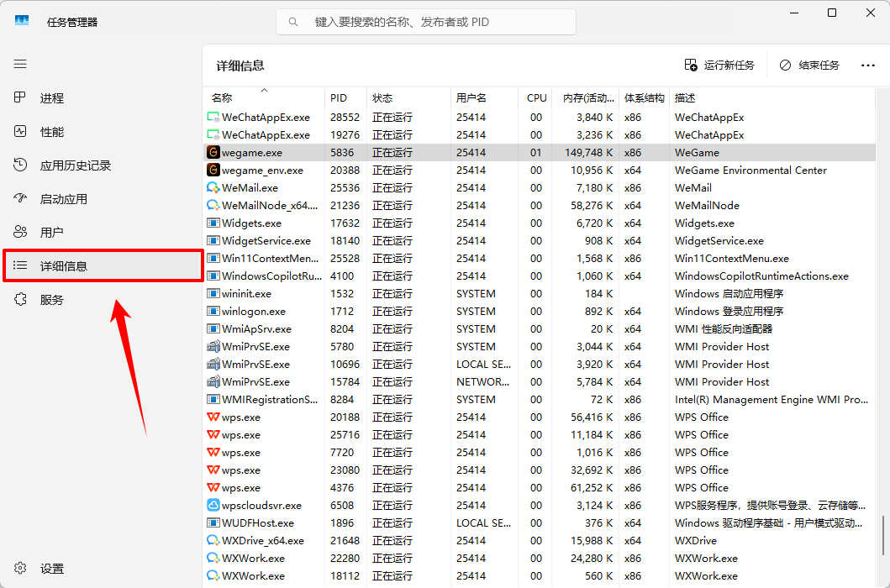Select WidgetService.exe process name
The image size is (890, 588).
pos(266,240)
